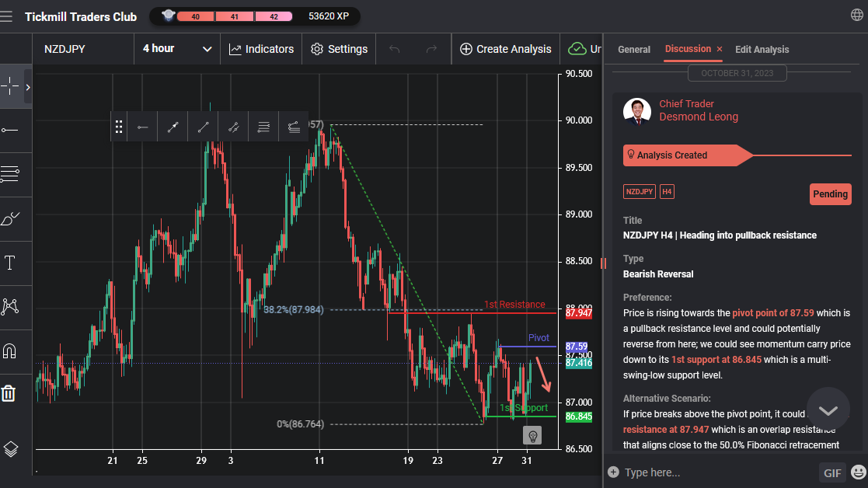Choose arrow line in floating toolbar
868x488 pixels.
[173, 127]
